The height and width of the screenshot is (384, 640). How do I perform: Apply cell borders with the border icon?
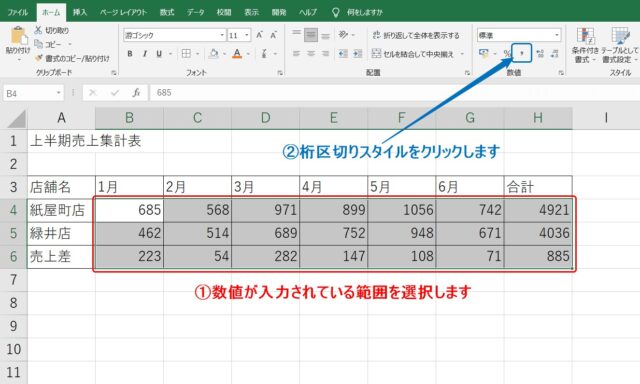click(x=186, y=53)
